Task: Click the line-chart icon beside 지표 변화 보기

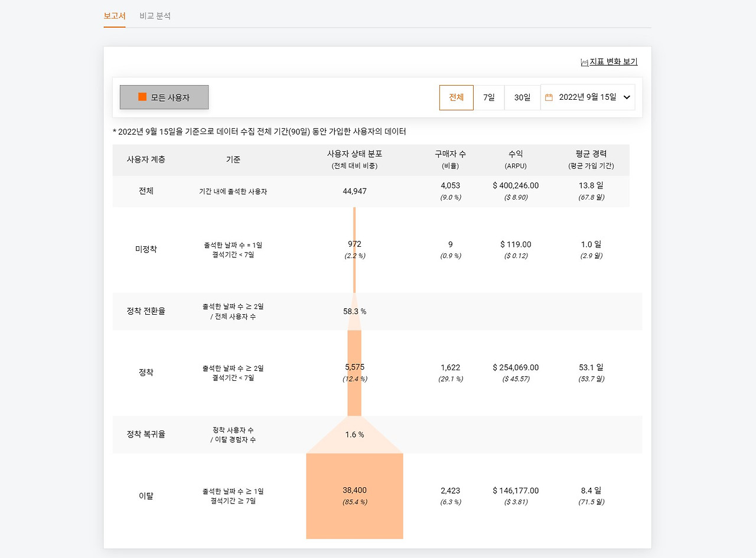Action: 584,61
